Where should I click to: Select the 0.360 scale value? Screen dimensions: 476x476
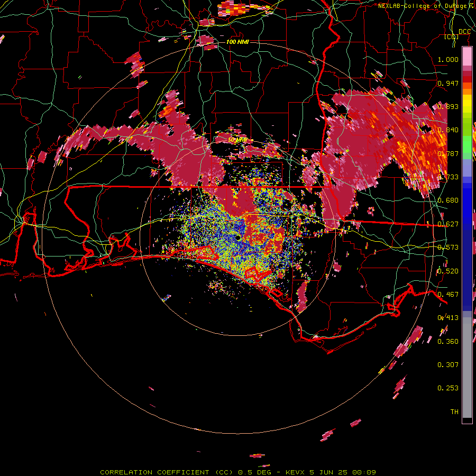click(448, 342)
